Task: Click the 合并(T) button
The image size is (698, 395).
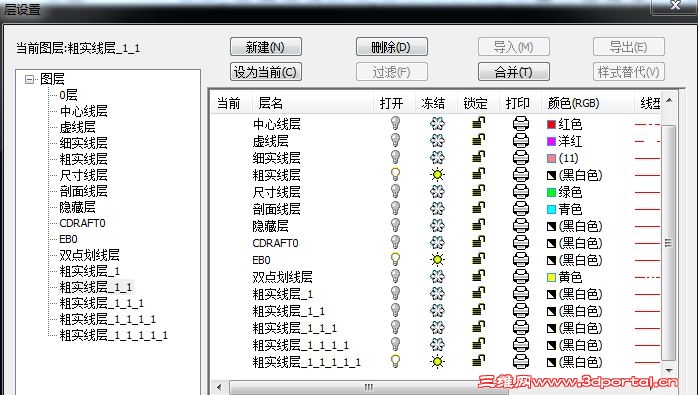Action: (514, 72)
